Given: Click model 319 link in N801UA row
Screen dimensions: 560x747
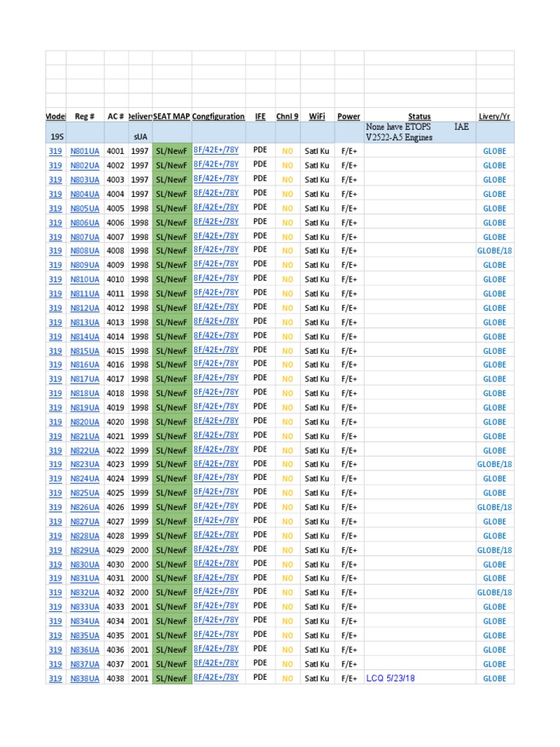Looking at the screenshot, I should (55, 151).
